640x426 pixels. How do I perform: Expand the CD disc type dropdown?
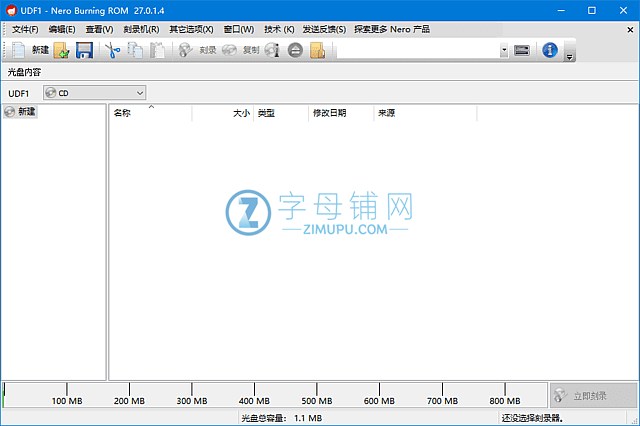pyautogui.click(x=138, y=93)
